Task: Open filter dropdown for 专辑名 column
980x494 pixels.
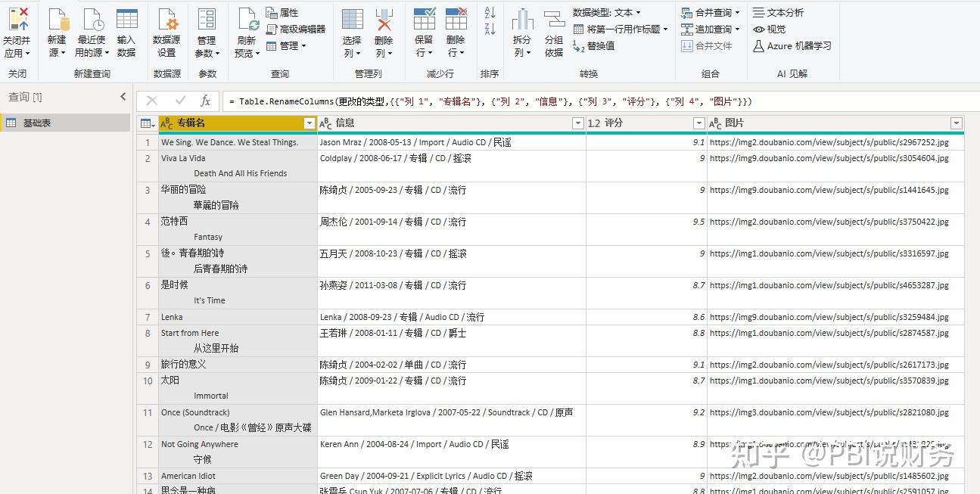Action: [x=309, y=123]
